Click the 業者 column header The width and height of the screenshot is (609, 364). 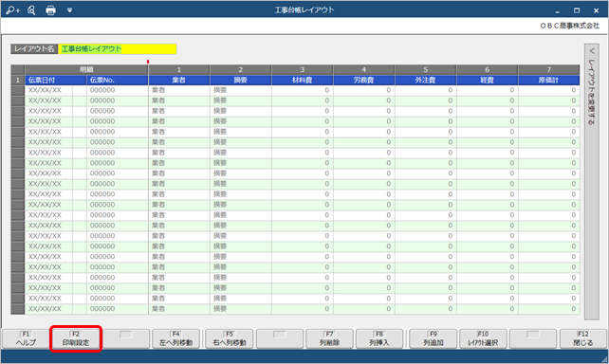(x=179, y=81)
